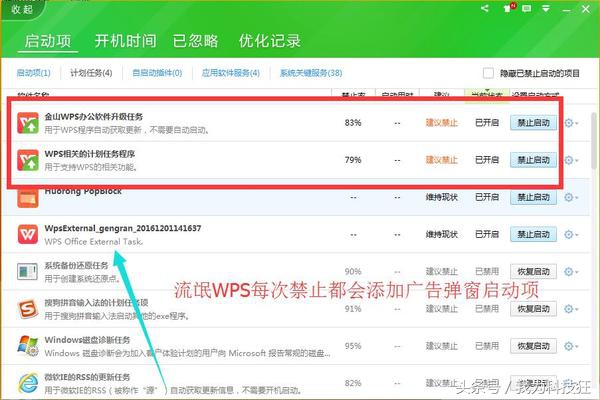Restore startup for 搜狗拼音输入法的计划任务项
Viewport: 600px width, 400px height.
click(533, 309)
